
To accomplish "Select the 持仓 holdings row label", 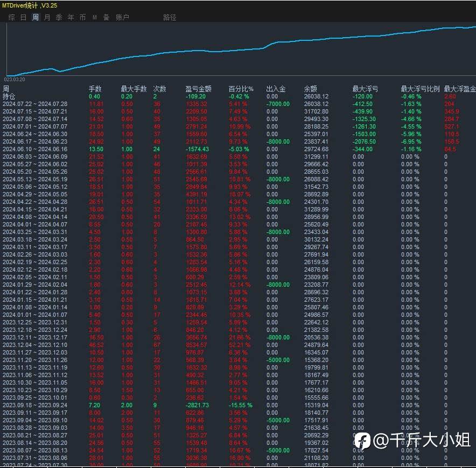I will pyautogui.click(x=9, y=96).
